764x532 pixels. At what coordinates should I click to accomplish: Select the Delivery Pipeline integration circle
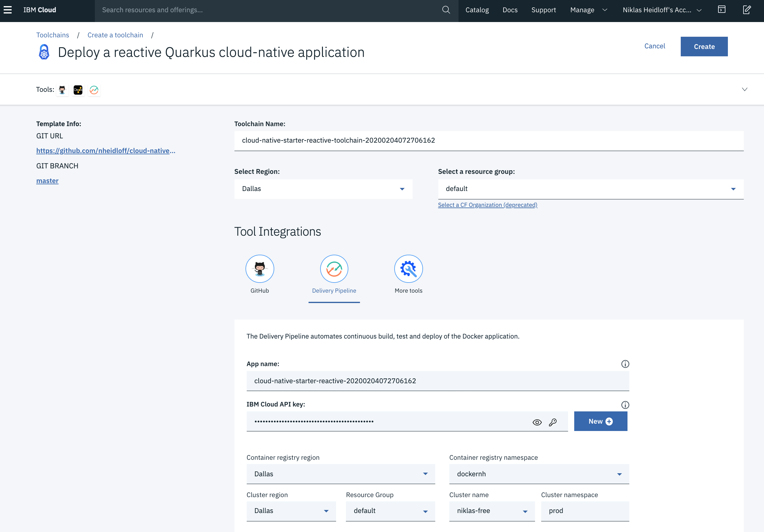[334, 269]
